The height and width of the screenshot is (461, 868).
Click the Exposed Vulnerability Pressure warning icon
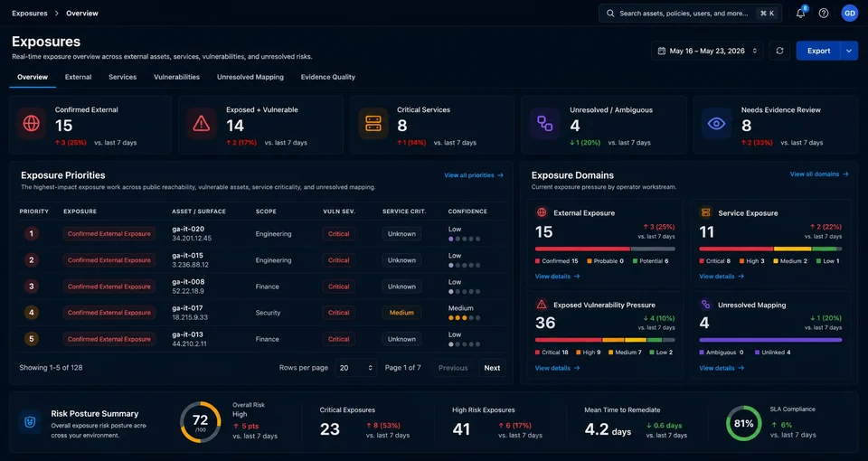click(542, 305)
